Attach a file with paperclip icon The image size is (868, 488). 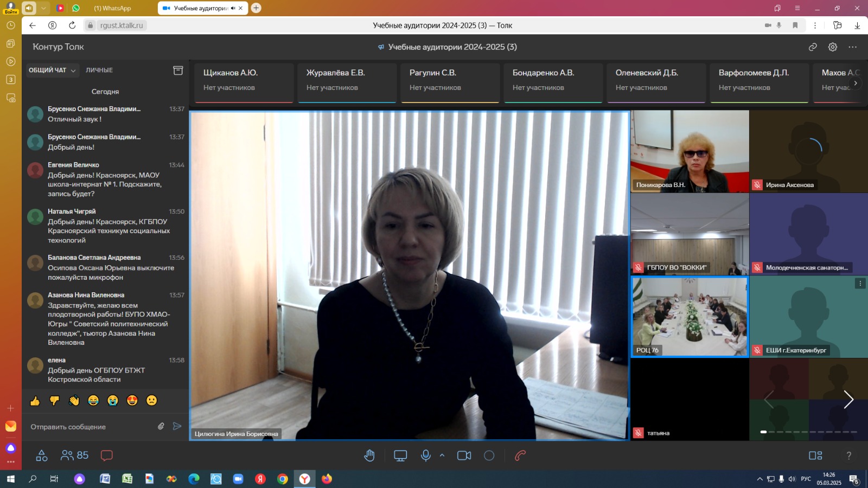pyautogui.click(x=161, y=426)
